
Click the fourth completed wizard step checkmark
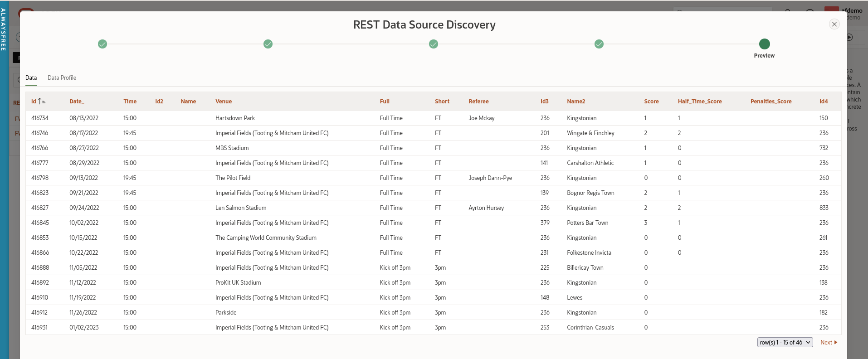point(599,44)
